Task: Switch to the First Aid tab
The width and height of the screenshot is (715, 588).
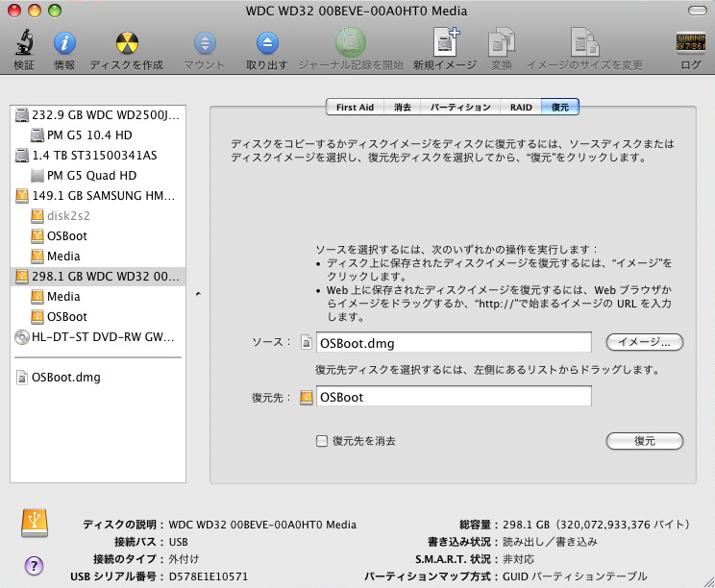Action: (355, 108)
